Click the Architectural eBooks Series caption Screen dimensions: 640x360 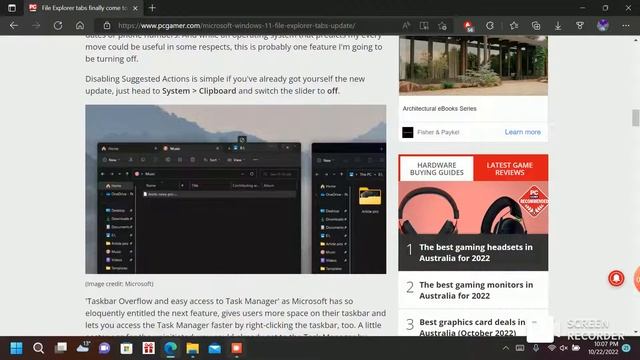coord(439,109)
